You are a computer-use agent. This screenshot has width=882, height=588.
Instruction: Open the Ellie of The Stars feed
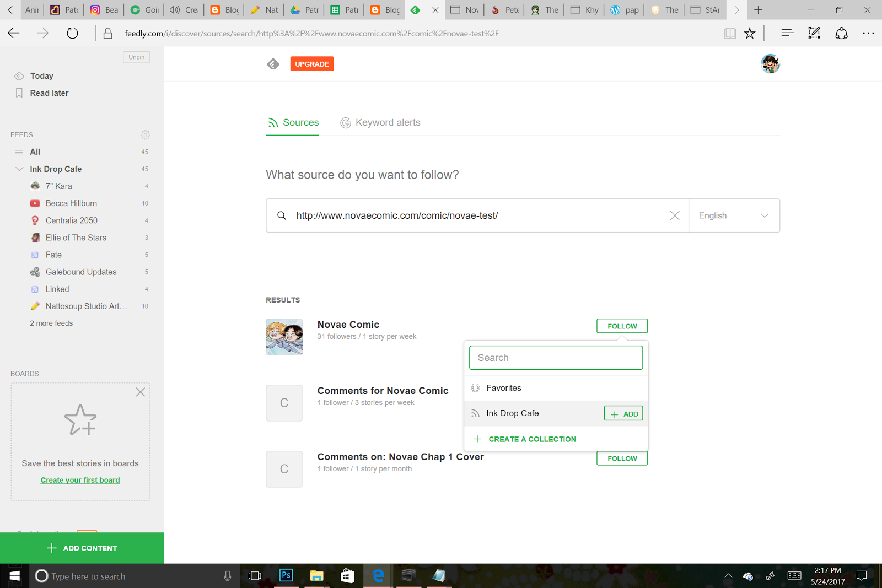coord(76,238)
